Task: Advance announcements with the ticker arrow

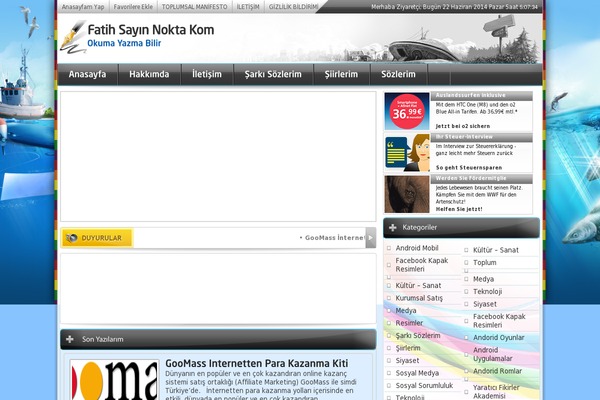Action: 370,238
